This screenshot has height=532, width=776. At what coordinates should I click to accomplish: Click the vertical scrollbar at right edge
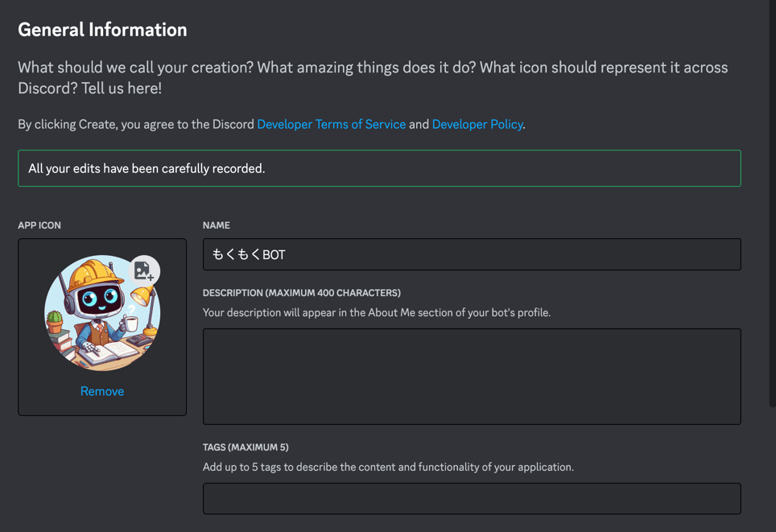click(773, 203)
